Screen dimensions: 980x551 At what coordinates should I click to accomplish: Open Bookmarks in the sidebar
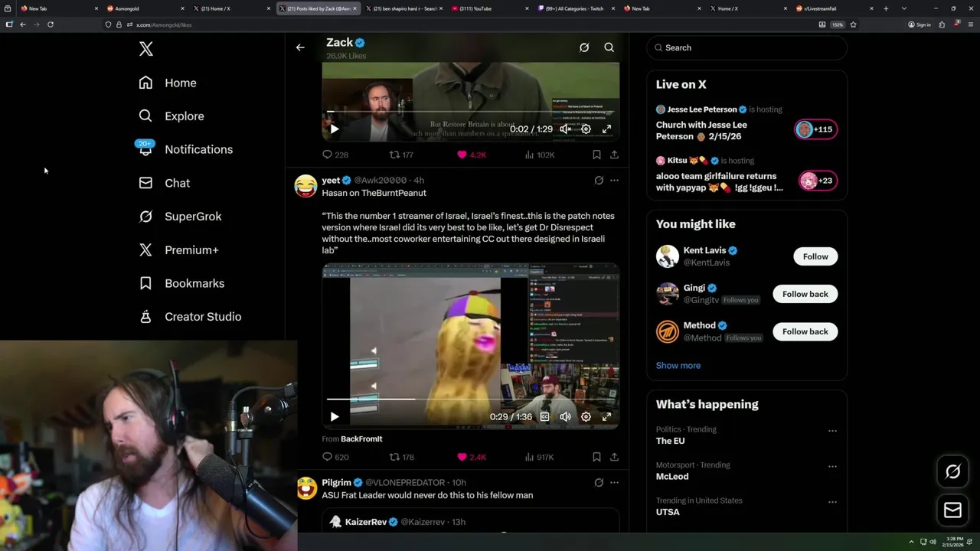click(x=181, y=283)
